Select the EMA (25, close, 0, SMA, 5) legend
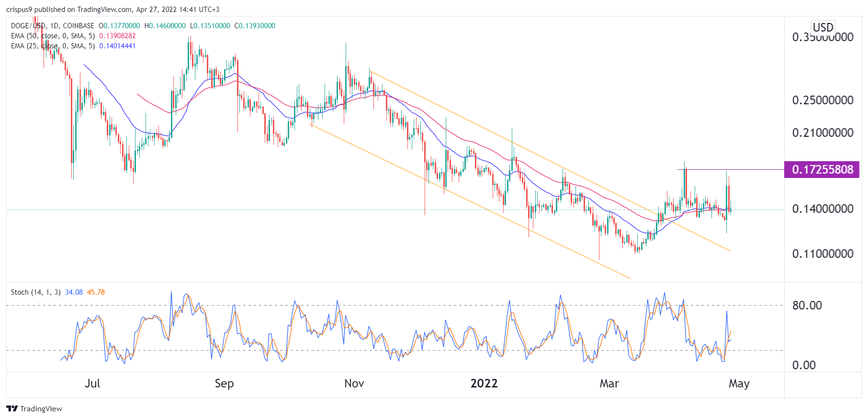Viewport: 868px width, 419px height. point(53,46)
